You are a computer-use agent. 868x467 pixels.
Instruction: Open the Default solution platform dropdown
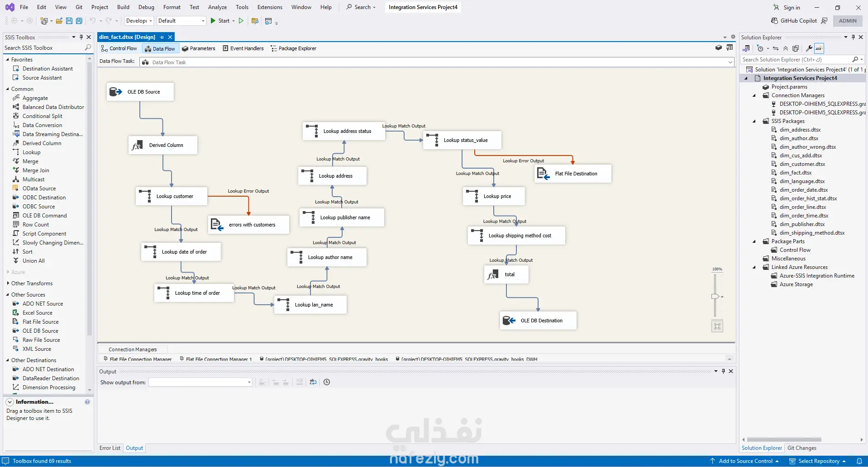(181, 21)
